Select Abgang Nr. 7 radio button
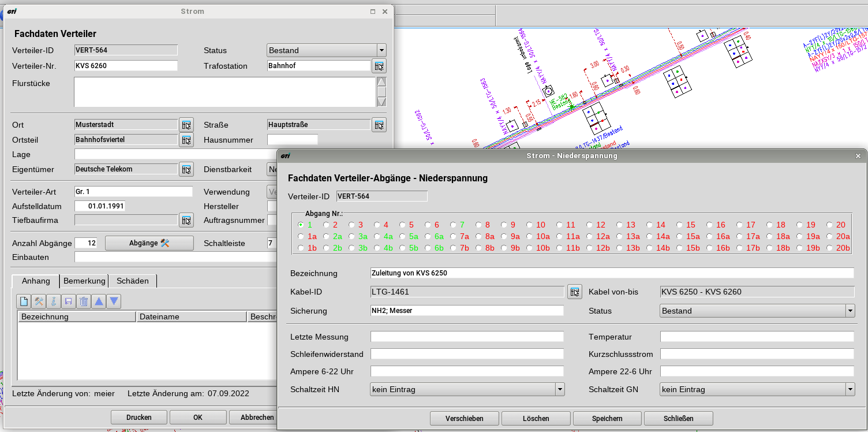The height and width of the screenshot is (432, 868). 454,225
